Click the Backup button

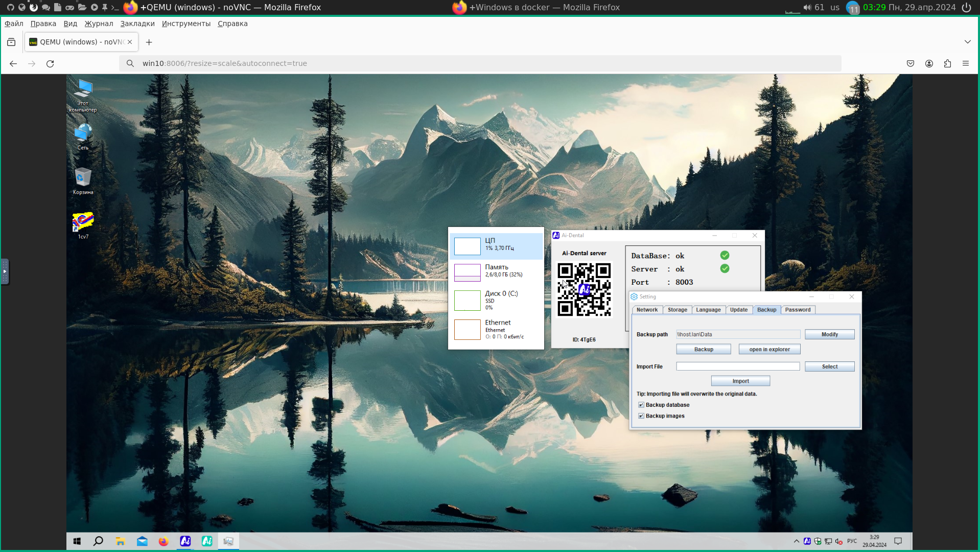(704, 350)
